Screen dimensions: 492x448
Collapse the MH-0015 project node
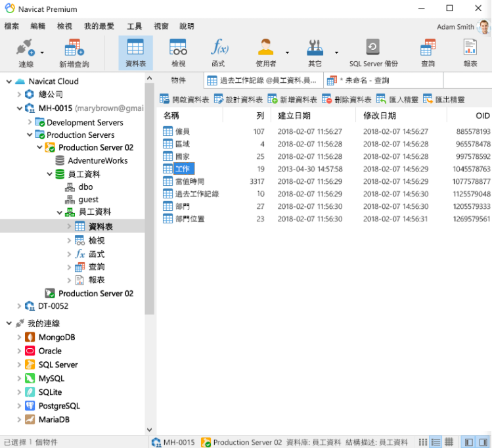tap(20, 108)
